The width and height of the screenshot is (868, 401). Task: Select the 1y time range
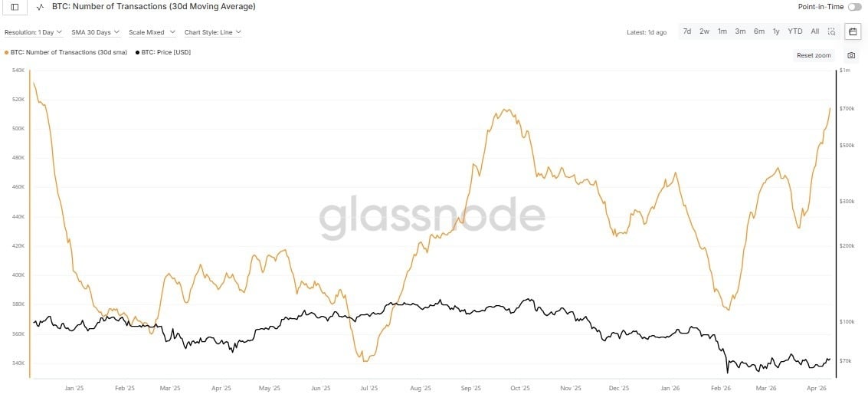click(776, 31)
